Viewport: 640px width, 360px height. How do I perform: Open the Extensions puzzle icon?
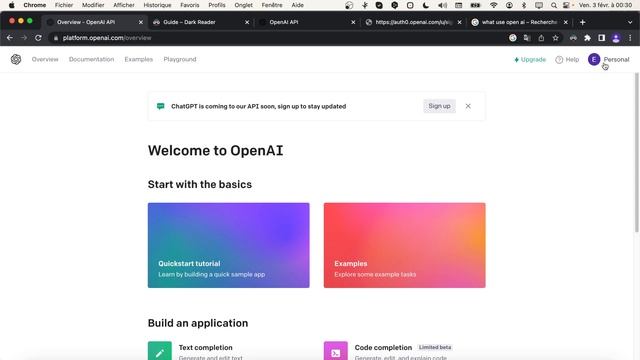click(587, 38)
